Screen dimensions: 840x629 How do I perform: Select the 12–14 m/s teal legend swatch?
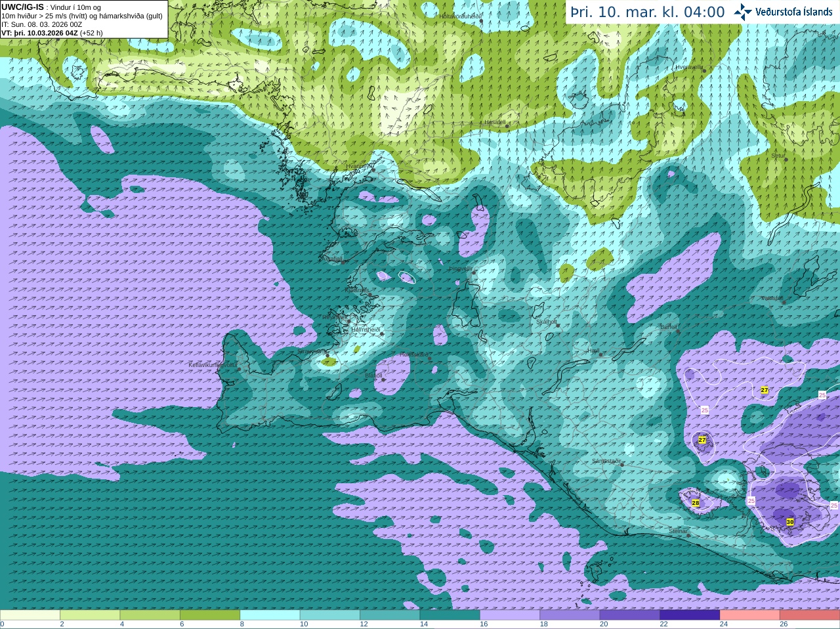[x=390, y=615]
